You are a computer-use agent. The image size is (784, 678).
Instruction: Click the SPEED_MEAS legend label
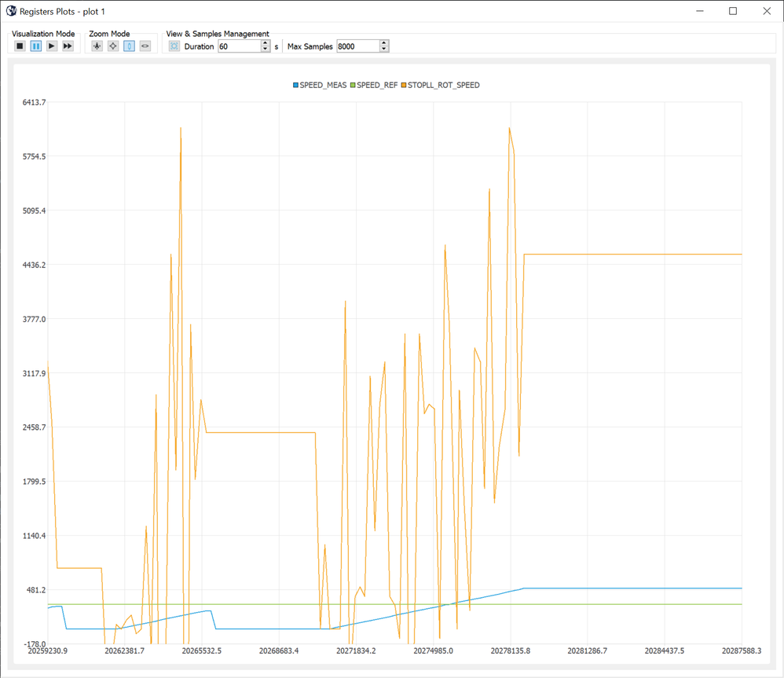click(323, 85)
